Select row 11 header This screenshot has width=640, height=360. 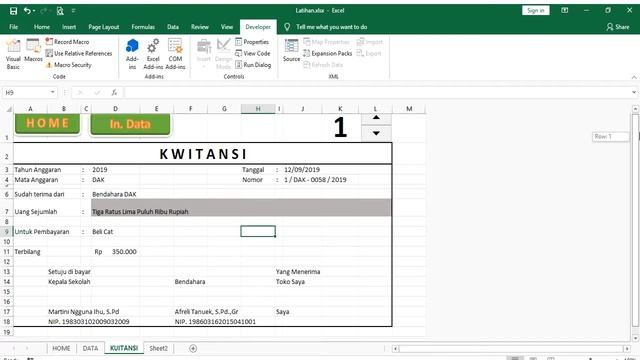pos(7,252)
